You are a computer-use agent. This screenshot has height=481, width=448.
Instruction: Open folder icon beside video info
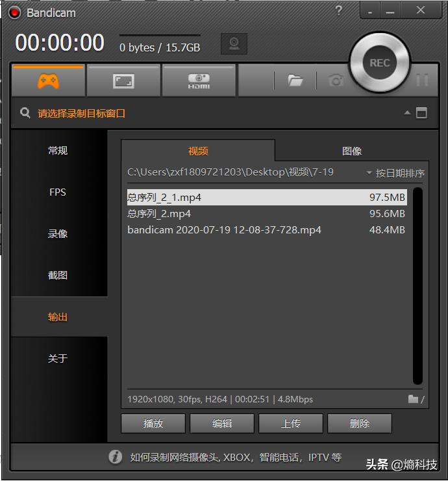(x=413, y=399)
